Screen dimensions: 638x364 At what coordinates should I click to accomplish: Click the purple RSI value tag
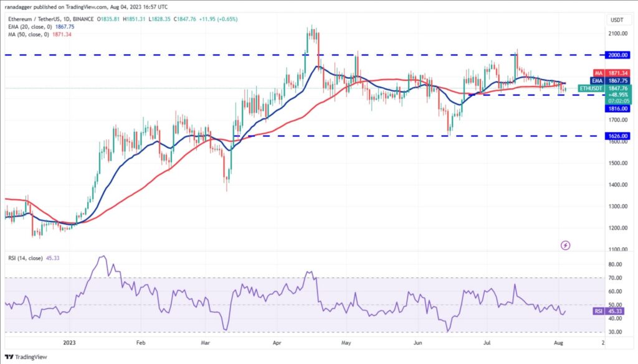click(608, 311)
